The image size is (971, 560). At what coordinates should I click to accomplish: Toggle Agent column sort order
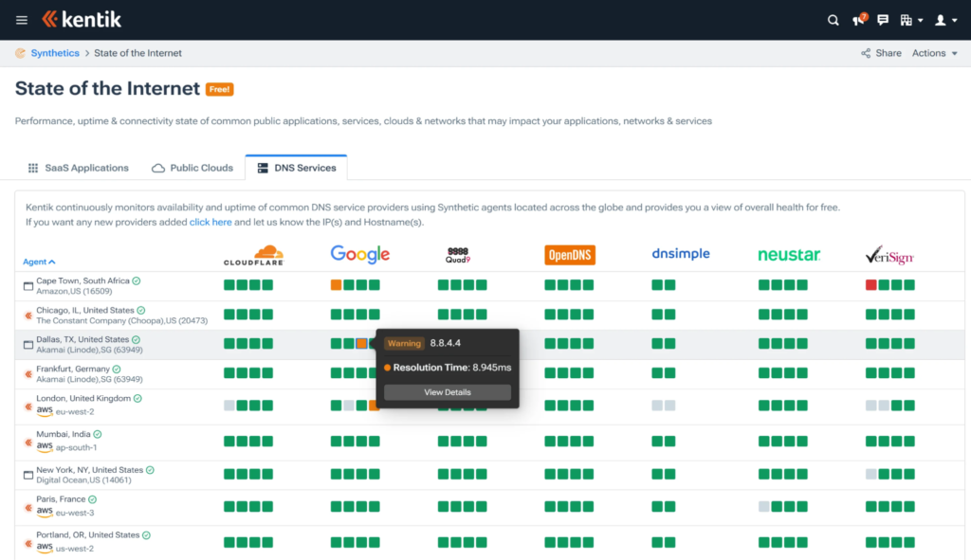point(39,262)
